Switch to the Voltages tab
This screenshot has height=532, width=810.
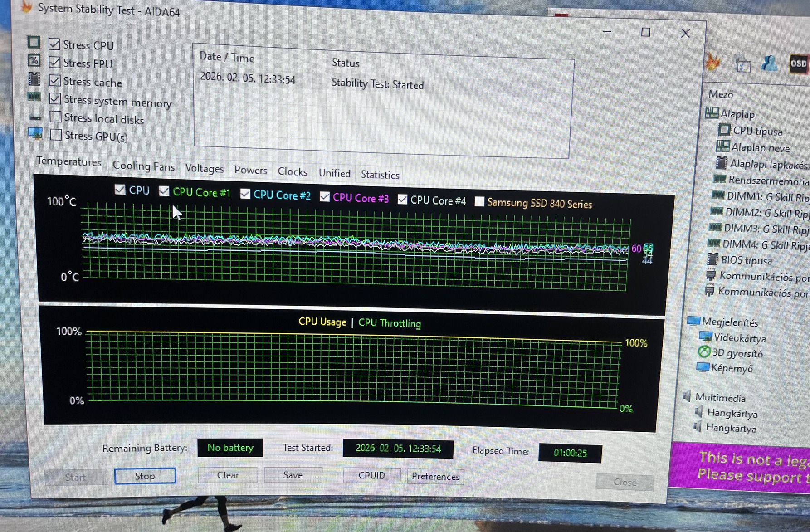pyautogui.click(x=205, y=168)
